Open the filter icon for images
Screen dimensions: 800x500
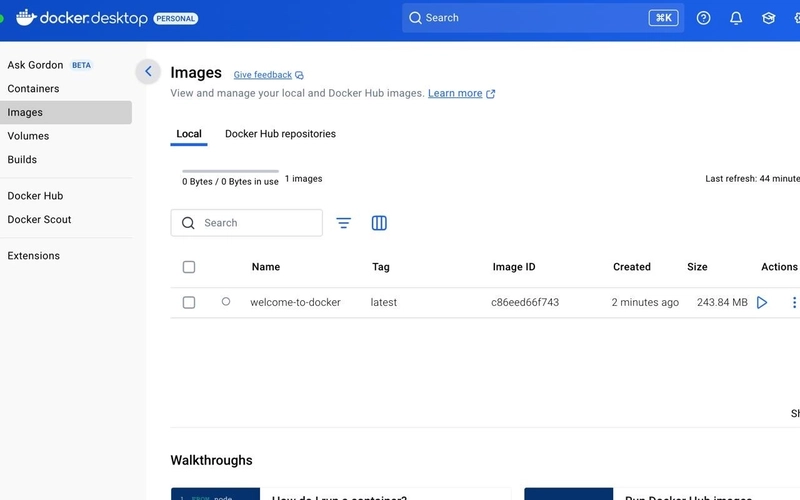(x=343, y=223)
